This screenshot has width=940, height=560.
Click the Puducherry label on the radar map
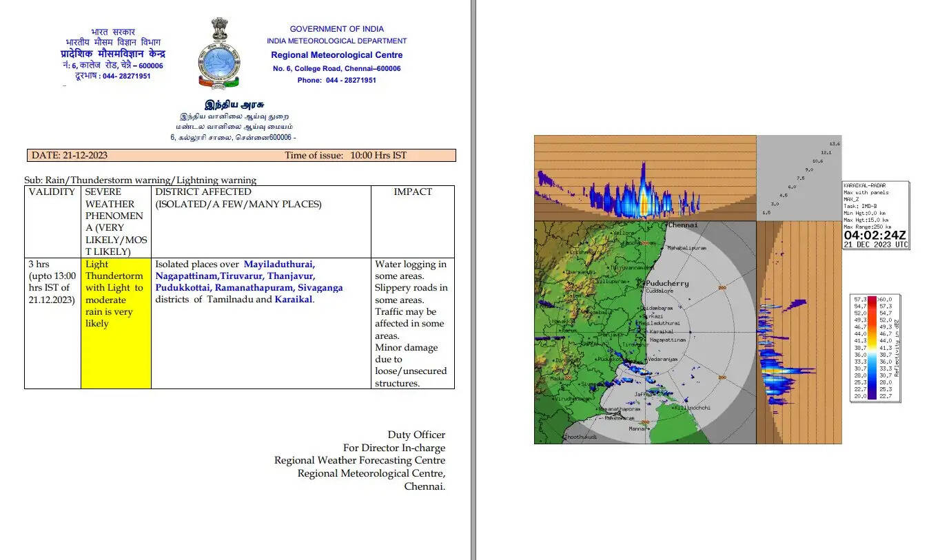click(667, 283)
